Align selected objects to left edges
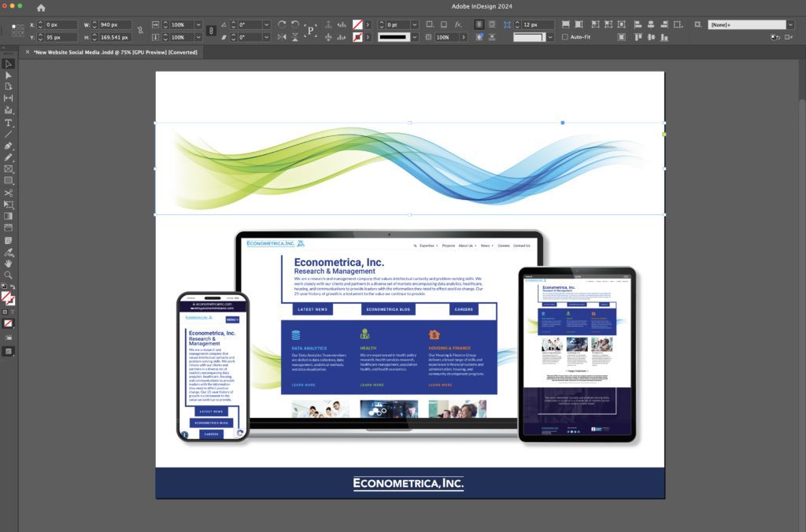This screenshot has height=532, width=806. (x=638, y=24)
